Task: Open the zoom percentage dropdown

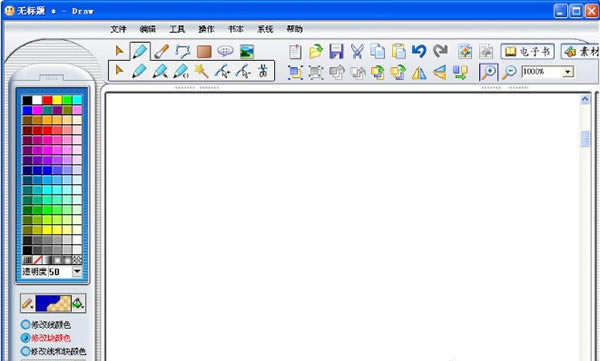Action: coord(568,72)
